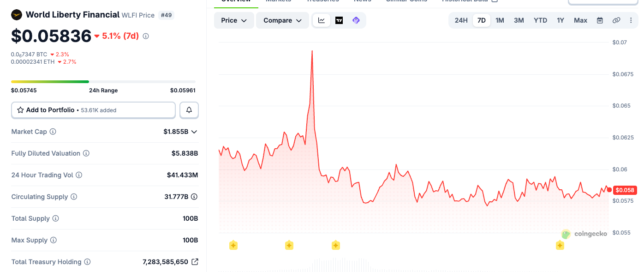Select the 1M time range
Viewport: 644px width, 272px height.
click(x=500, y=20)
